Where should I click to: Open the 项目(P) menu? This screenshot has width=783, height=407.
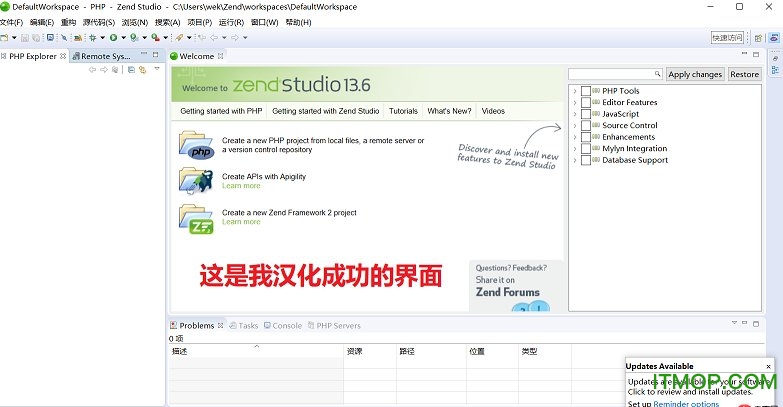point(199,22)
